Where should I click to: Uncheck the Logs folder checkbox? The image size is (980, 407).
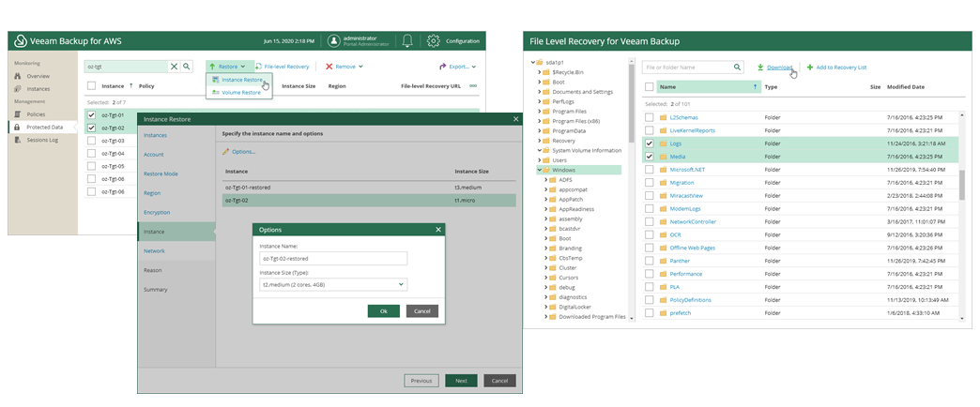pyautogui.click(x=649, y=143)
